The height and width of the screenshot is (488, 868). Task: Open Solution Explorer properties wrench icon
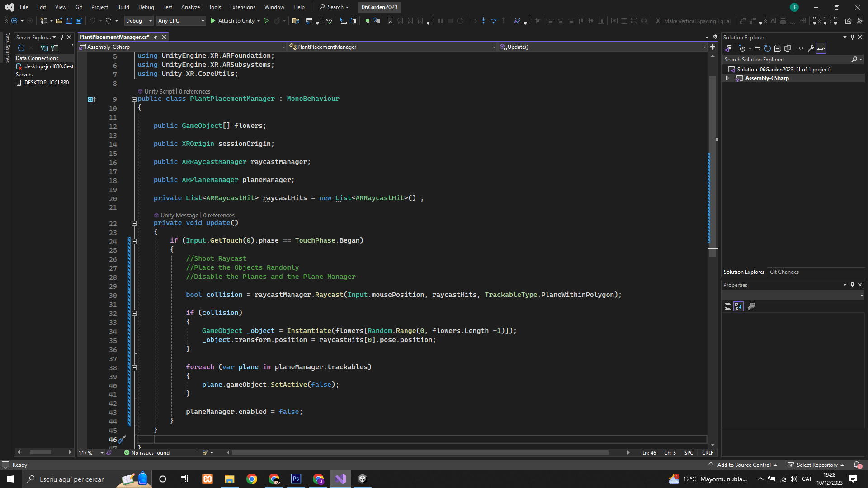[x=811, y=48]
